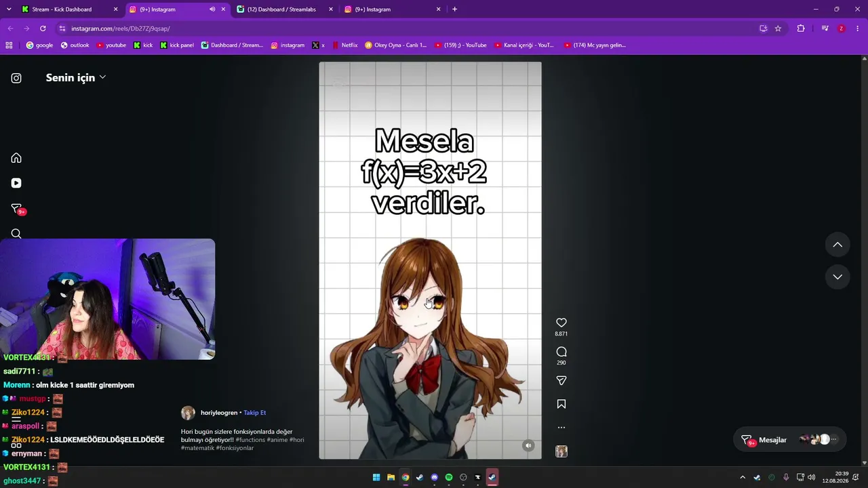
Task: Like the reel with the heart icon
Action: coord(561,323)
